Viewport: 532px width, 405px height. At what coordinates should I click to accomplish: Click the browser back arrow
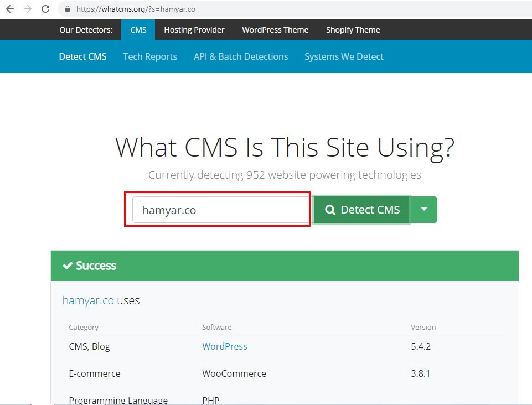tap(10, 9)
